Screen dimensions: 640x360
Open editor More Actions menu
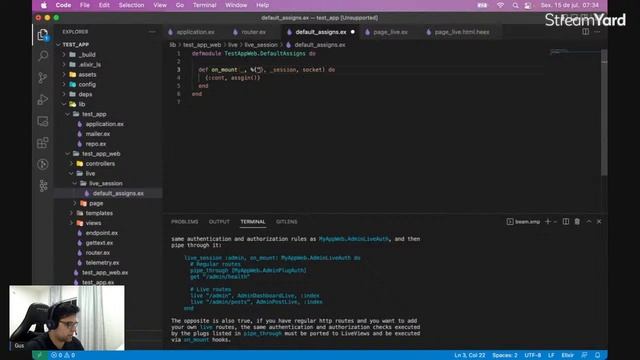tap(597, 32)
